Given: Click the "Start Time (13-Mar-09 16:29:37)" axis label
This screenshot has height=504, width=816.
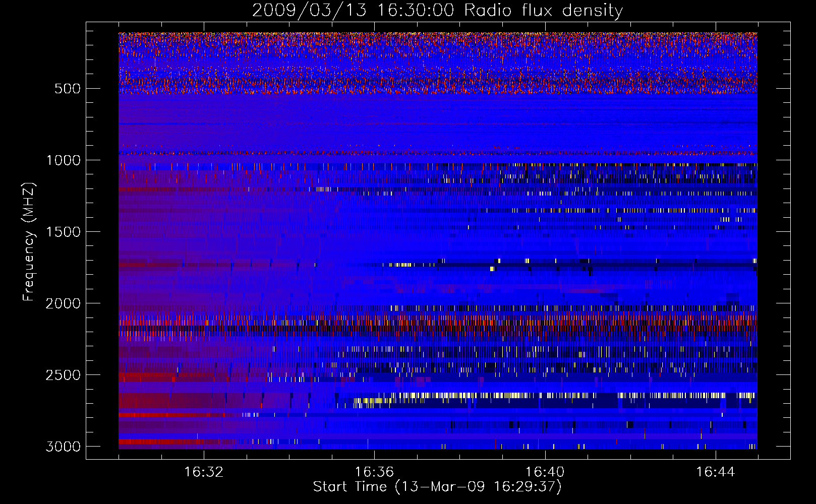Looking at the screenshot, I should (437, 487).
